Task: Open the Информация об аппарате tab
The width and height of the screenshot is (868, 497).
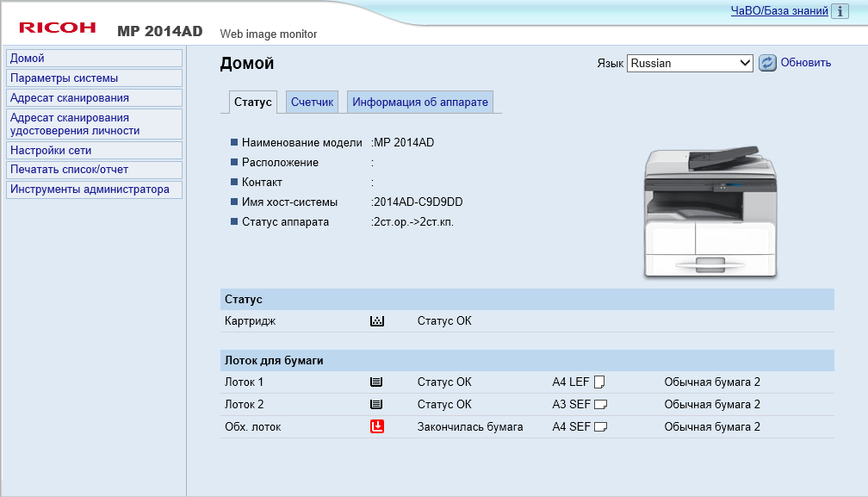Action: pyautogui.click(x=420, y=102)
